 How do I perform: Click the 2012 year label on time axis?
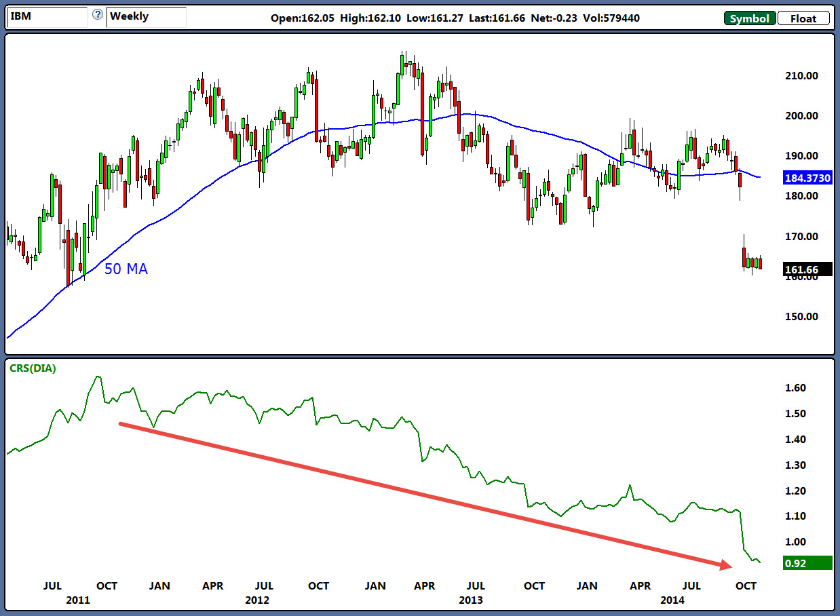tap(257, 600)
